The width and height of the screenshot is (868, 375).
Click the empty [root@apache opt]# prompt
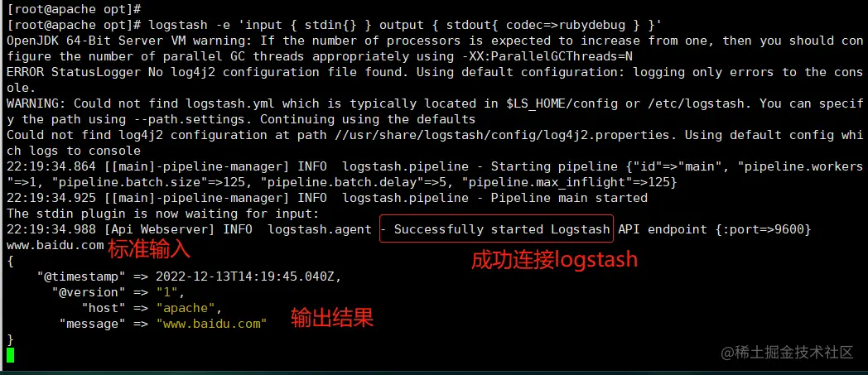pyautogui.click(x=74, y=9)
